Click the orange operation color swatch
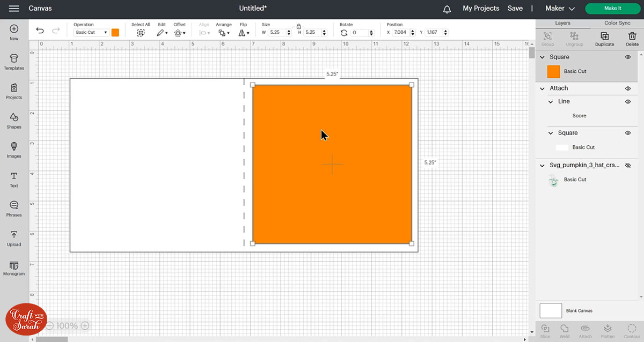644x342 pixels. tap(115, 33)
